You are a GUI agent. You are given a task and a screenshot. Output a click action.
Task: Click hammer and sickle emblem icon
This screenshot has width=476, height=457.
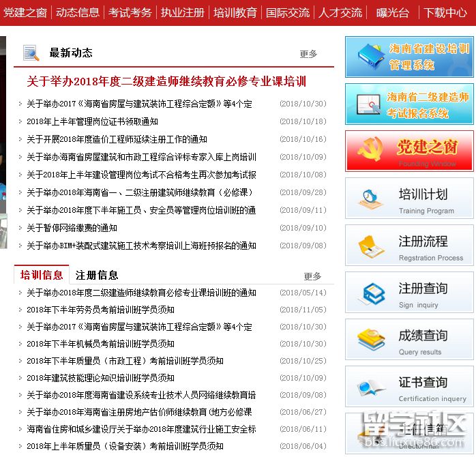(370, 149)
